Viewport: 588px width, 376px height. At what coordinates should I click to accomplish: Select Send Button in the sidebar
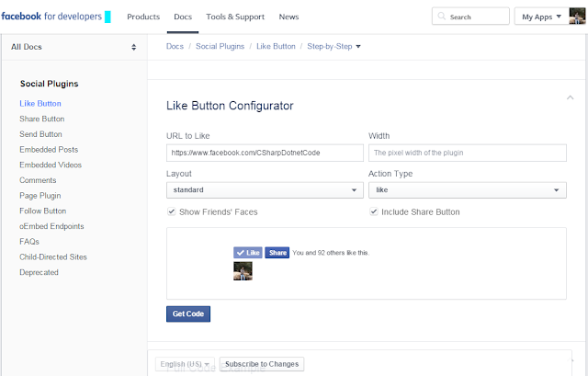click(x=40, y=134)
